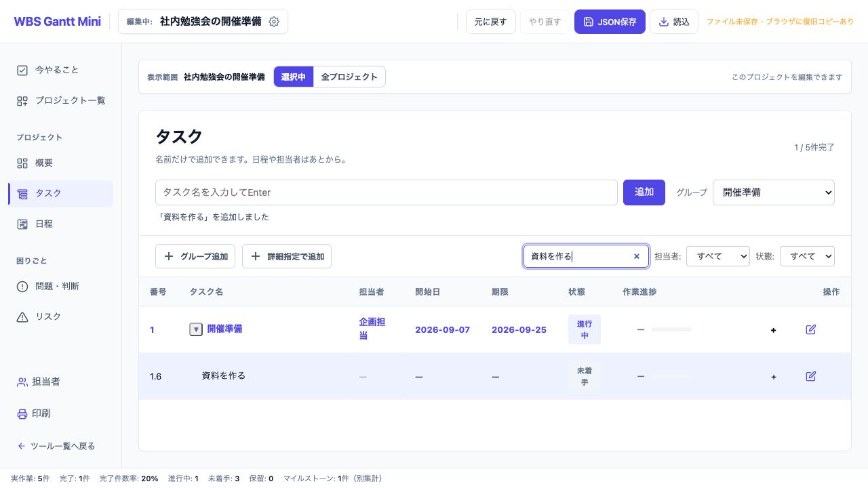Click the plus icon in 資料を作る row
The width and height of the screenshot is (868, 488).
pyautogui.click(x=774, y=377)
